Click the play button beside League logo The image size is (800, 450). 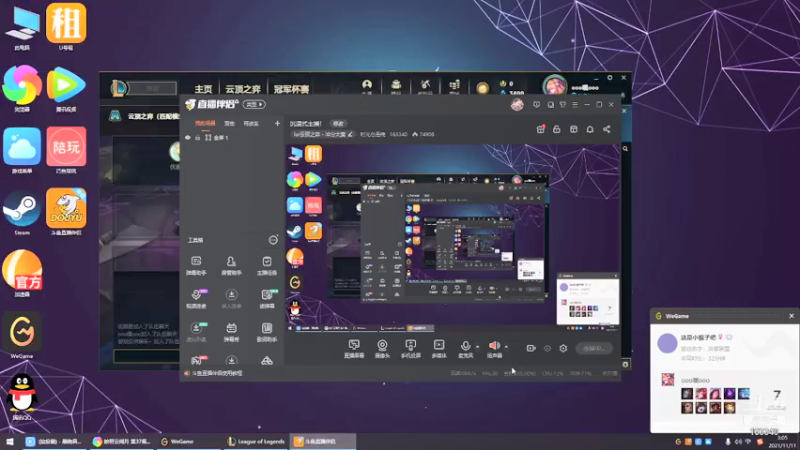click(x=153, y=88)
